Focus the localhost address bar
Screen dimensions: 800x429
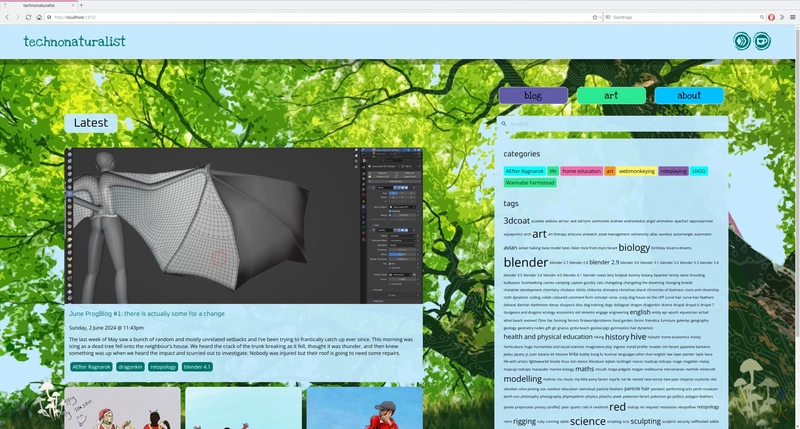tap(321, 17)
